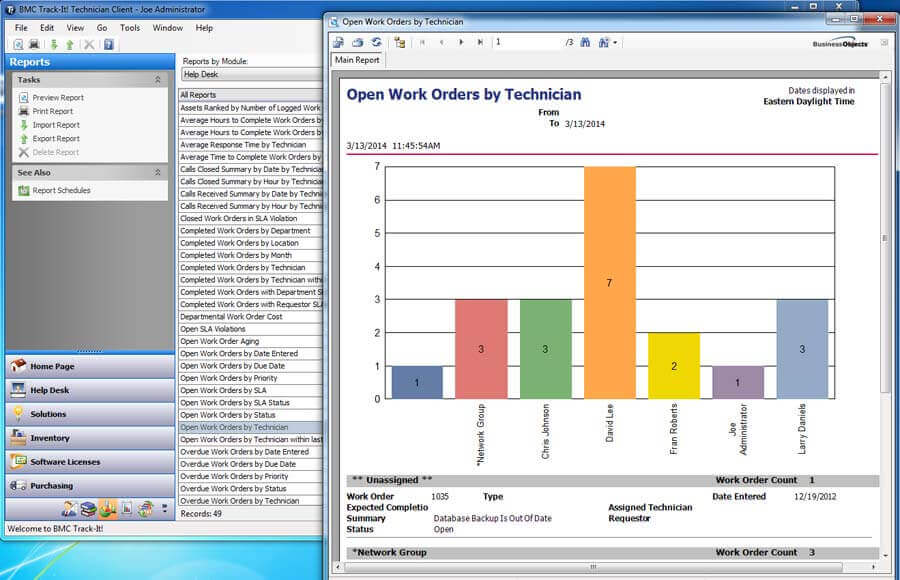The image size is (900, 580).
Task: Click Report Schedules calendar icon link
Action: tap(24, 190)
